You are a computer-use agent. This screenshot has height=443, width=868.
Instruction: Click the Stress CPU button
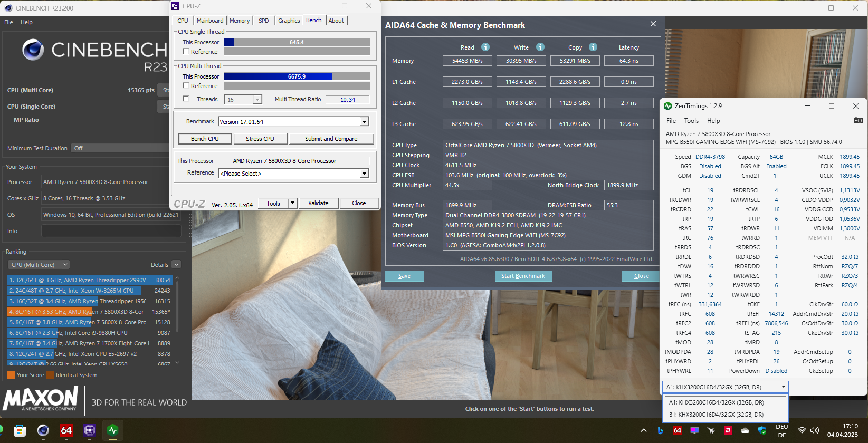(260, 139)
